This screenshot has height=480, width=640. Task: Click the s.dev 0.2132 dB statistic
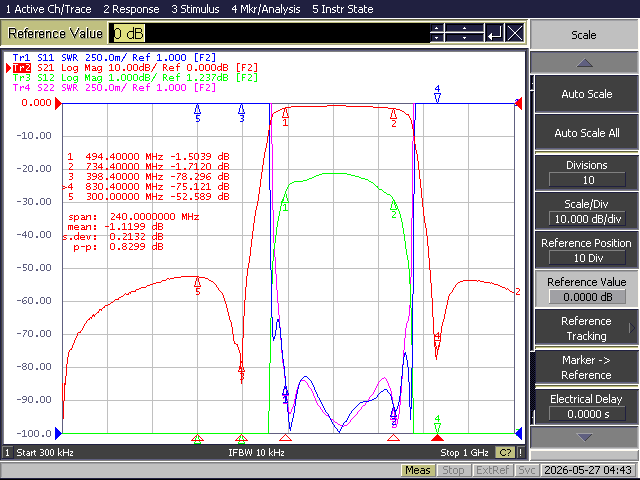(113, 237)
